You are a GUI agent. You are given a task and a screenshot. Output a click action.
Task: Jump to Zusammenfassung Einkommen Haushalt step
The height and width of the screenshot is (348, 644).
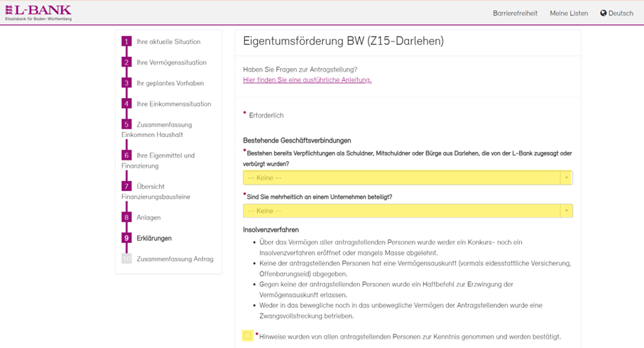(163, 125)
